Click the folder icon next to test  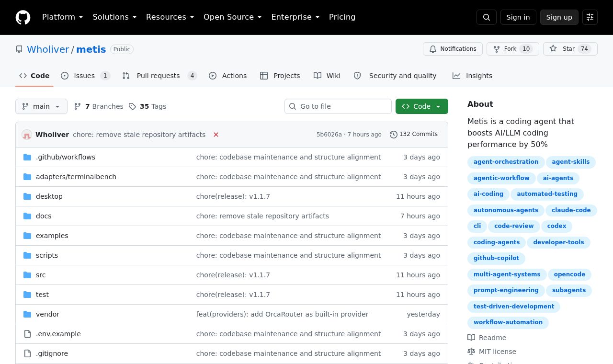(x=27, y=295)
